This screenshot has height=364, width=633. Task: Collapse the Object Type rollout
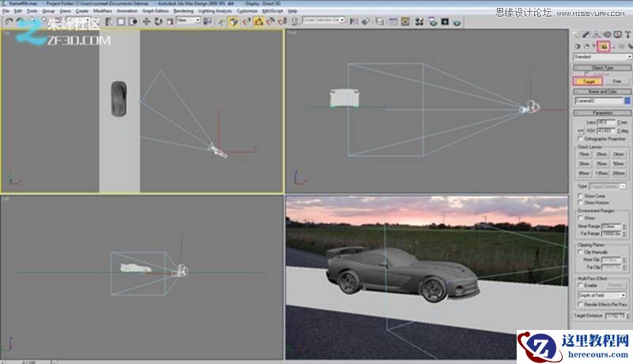(603, 68)
